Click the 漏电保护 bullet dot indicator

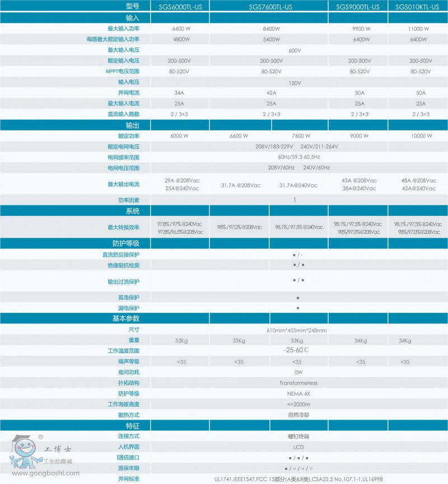tap(297, 308)
